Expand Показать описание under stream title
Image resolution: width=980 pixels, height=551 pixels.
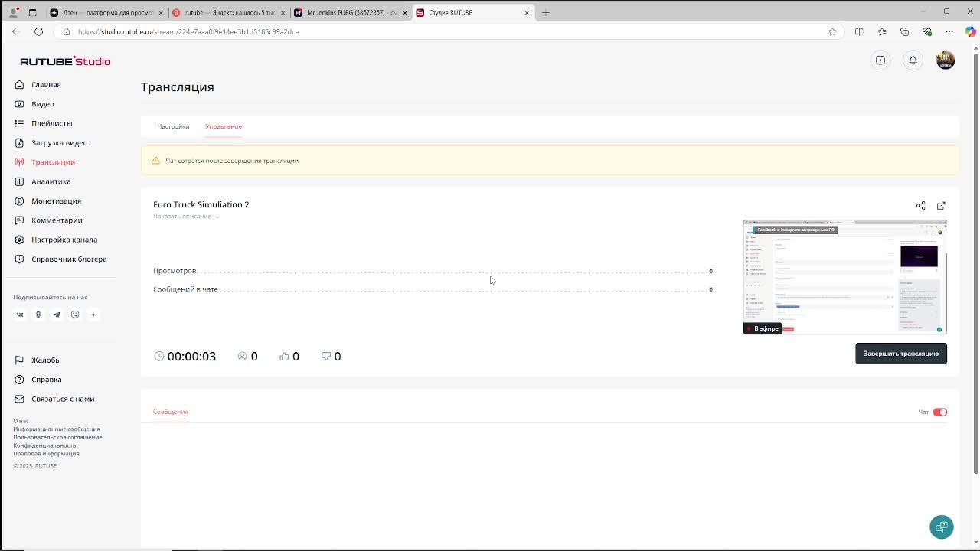186,217
